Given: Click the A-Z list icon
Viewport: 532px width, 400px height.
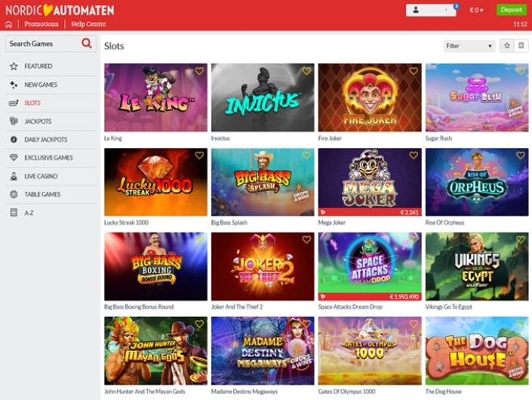Looking at the screenshot, I should point(14,213).
